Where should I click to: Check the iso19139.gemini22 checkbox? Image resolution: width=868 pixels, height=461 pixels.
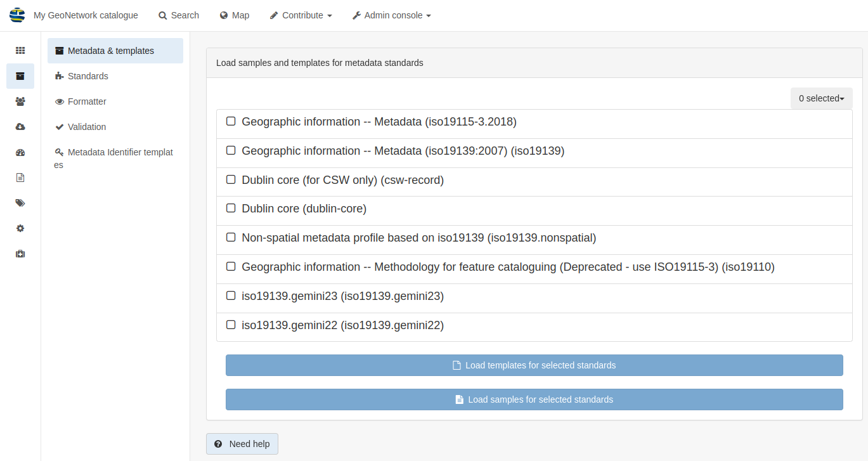(x=231, y=325)
